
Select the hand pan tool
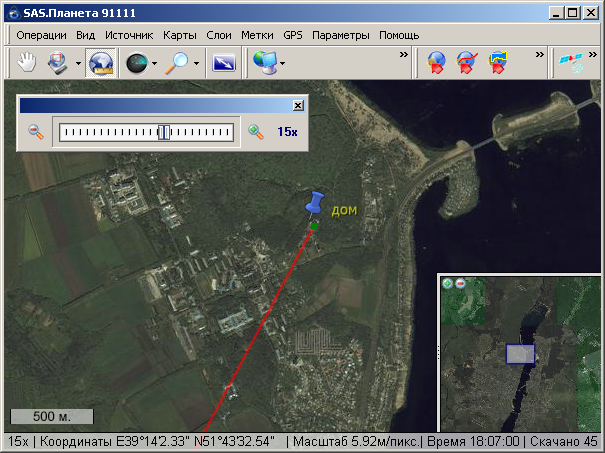28,63
